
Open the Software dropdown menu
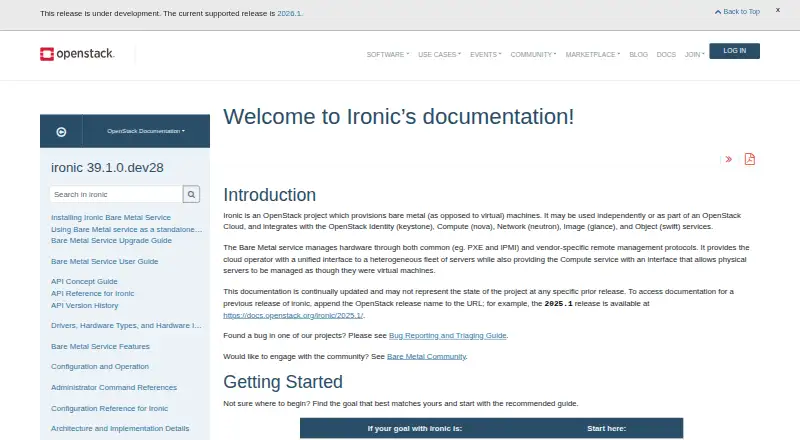[x=388, y=54]
